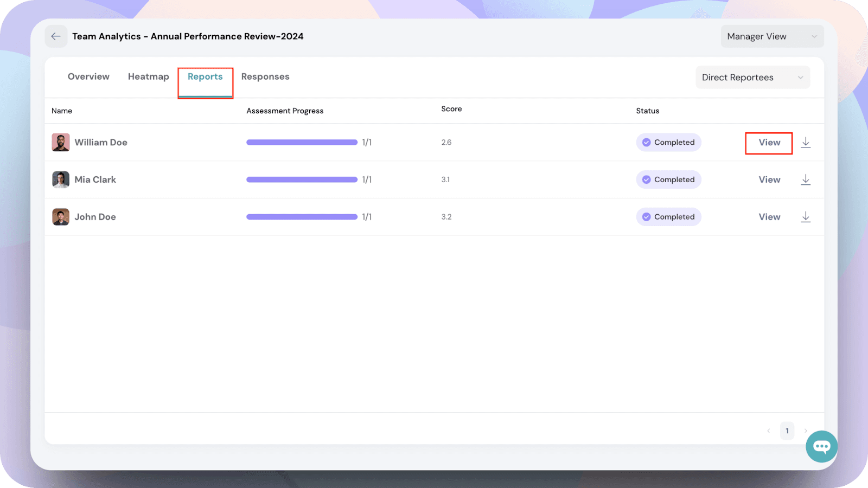This screenshot has height=488, width=868.
Task: Select the Reports tab
Action: tap(205, 77)
